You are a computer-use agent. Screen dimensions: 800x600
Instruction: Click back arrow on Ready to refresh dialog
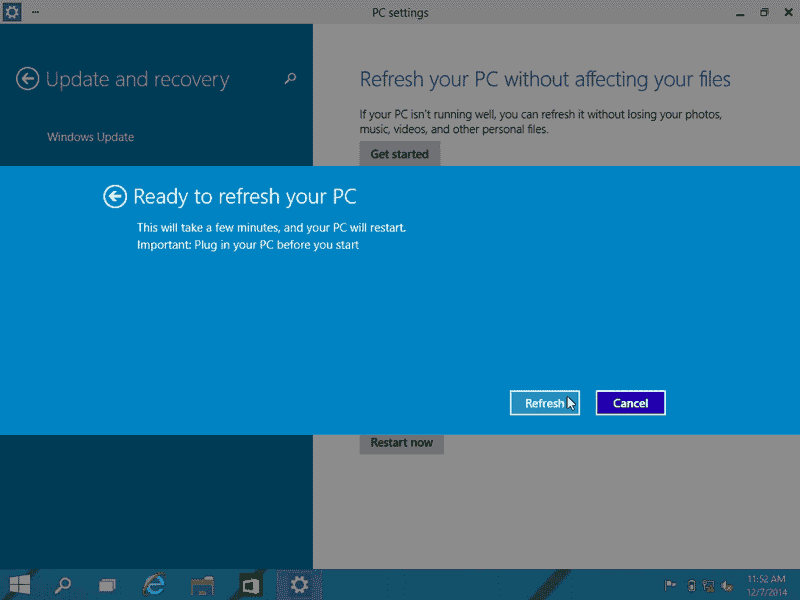point(115,197)
